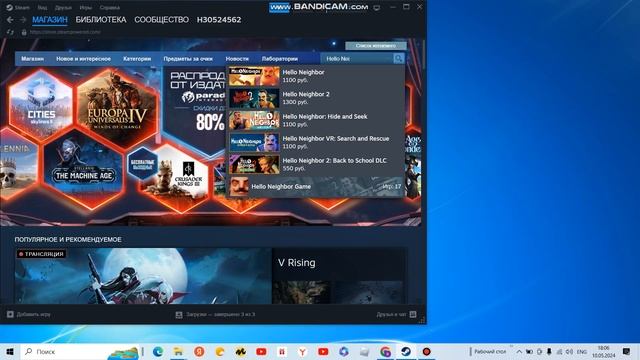Expand the Категории dropdown

tap(137, 59)
